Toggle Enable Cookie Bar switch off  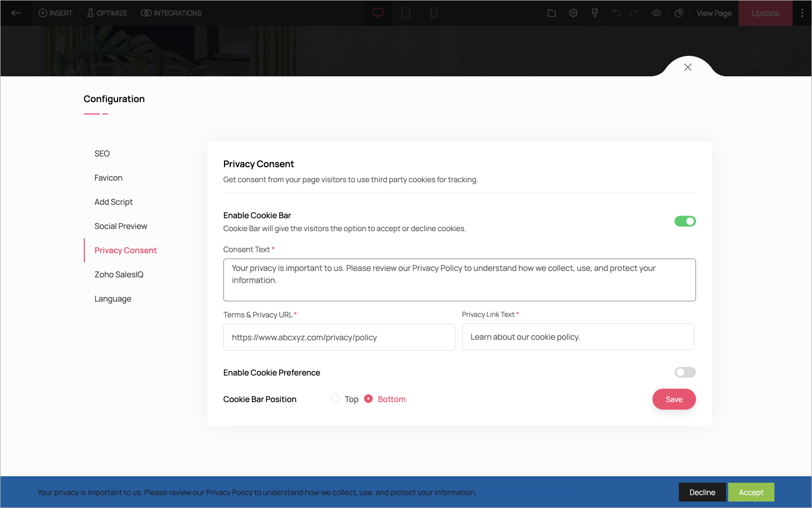685,221
